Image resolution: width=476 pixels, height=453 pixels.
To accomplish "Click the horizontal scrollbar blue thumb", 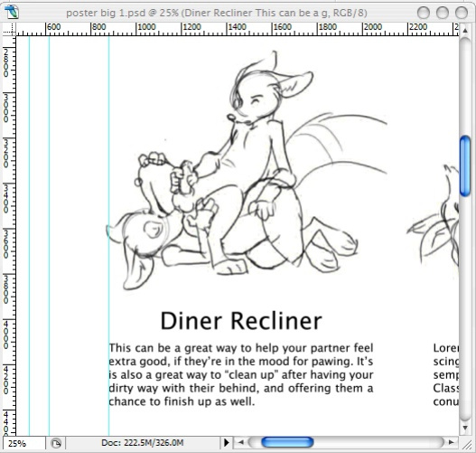I will point(287,442).
